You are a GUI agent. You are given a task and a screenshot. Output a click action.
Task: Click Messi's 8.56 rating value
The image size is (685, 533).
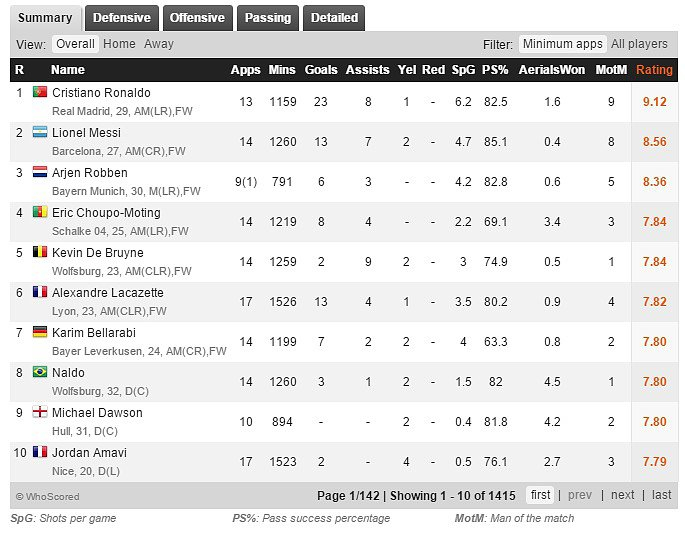pos(654,142)
